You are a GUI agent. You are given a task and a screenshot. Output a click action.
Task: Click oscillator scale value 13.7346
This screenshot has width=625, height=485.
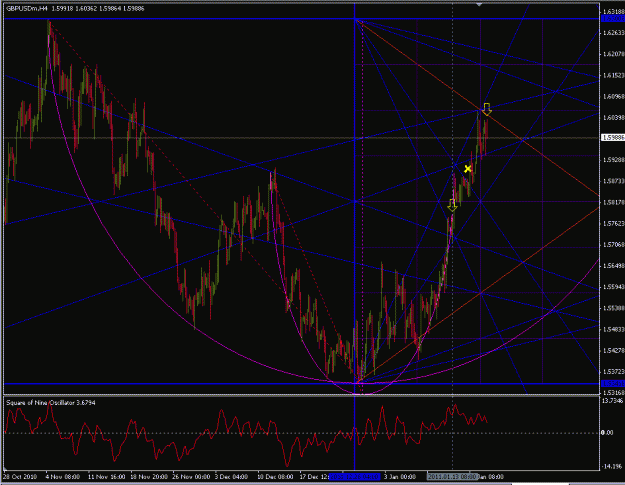coord(611,401)
